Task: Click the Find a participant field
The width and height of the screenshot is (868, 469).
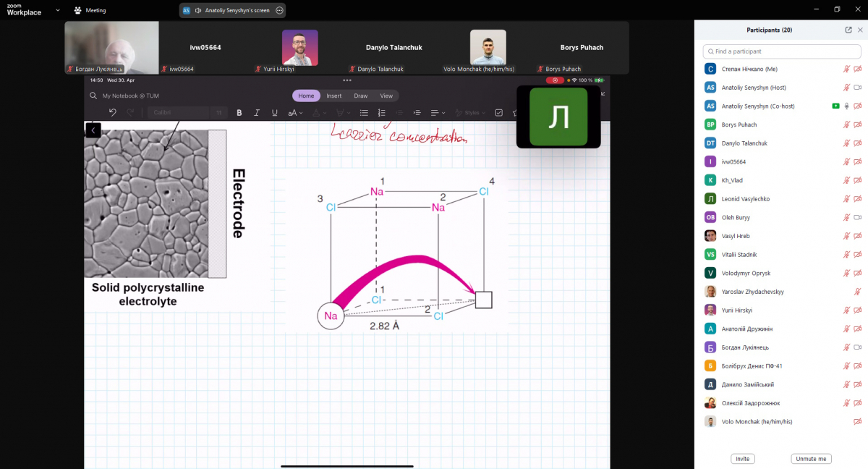Action: (x=781, y=51)
